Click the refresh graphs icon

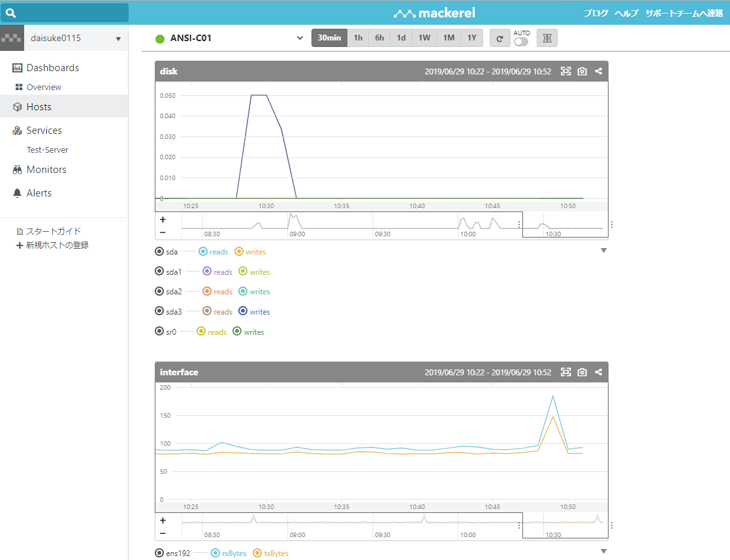click(500, 38)
